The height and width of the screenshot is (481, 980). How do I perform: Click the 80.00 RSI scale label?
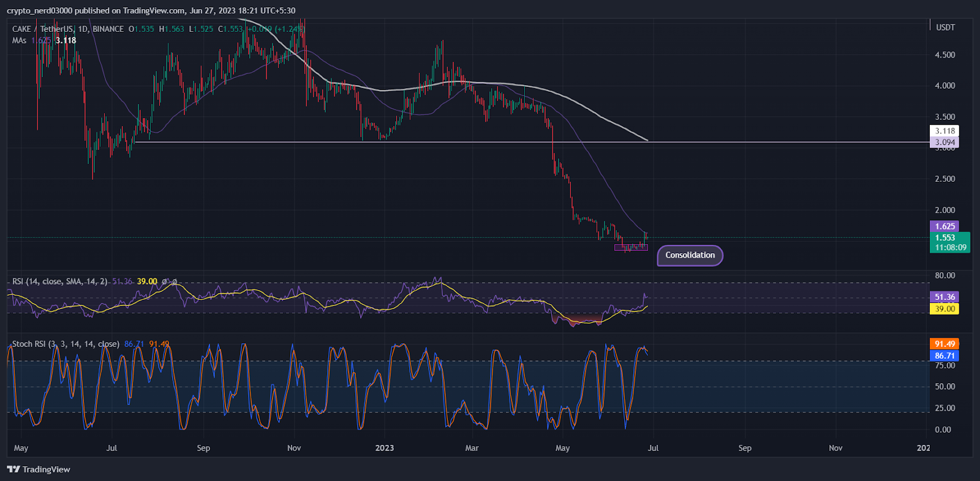click(x=944, y=275)
